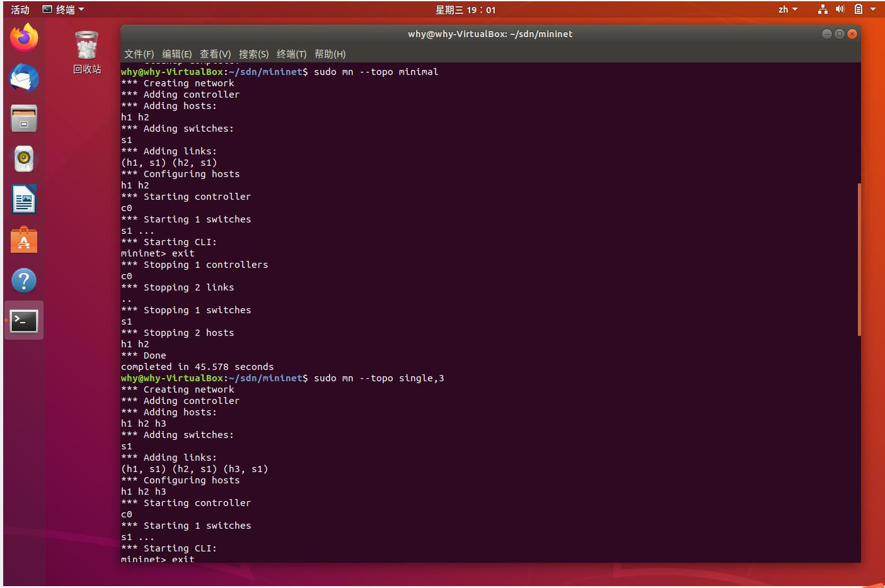885x588 pixels.
Task: Open the 查看(V) menu
Action: coord(215,54)
